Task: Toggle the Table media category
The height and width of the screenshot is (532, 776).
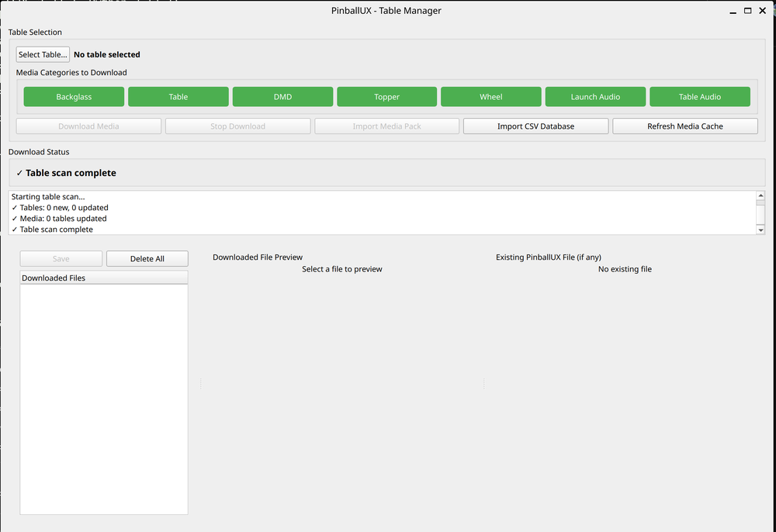Action: point(178,97)
